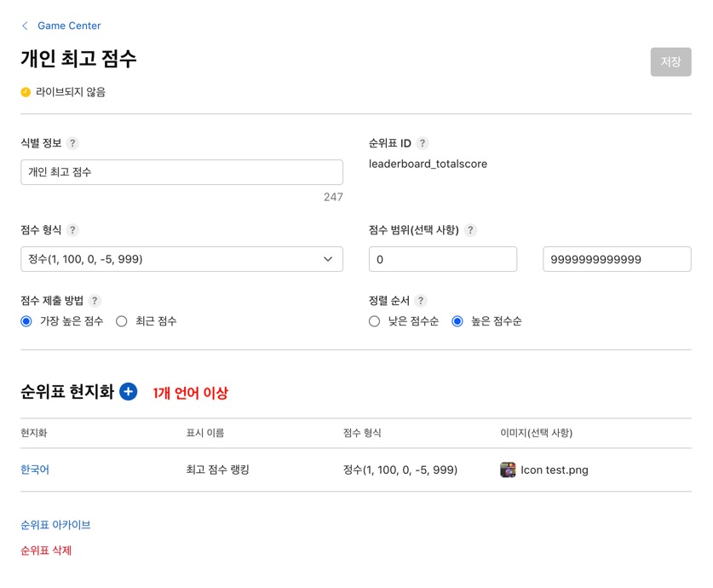Viewport: 713px width, 588px height.
Task: Click the minimum score range field
Action: [x=442, y=259]
